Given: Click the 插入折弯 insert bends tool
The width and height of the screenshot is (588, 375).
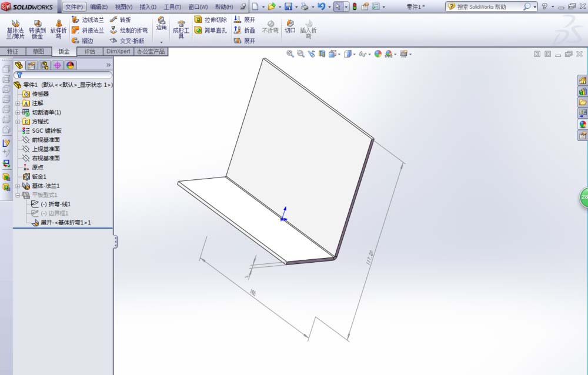Looking at the screenshot, I should coord(308,29).
